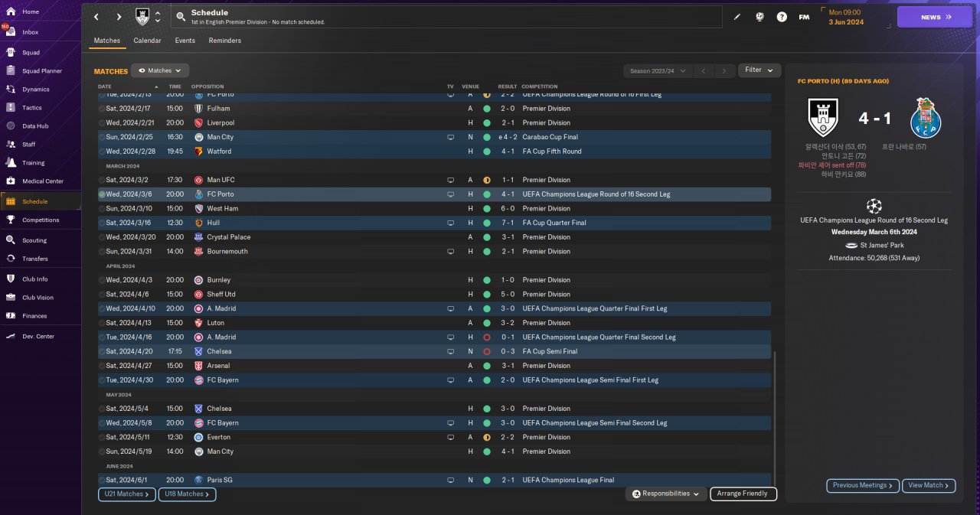The height and width of the screenshot is (515, 980).
Task: Click View Match button
Action: (929, 485)
